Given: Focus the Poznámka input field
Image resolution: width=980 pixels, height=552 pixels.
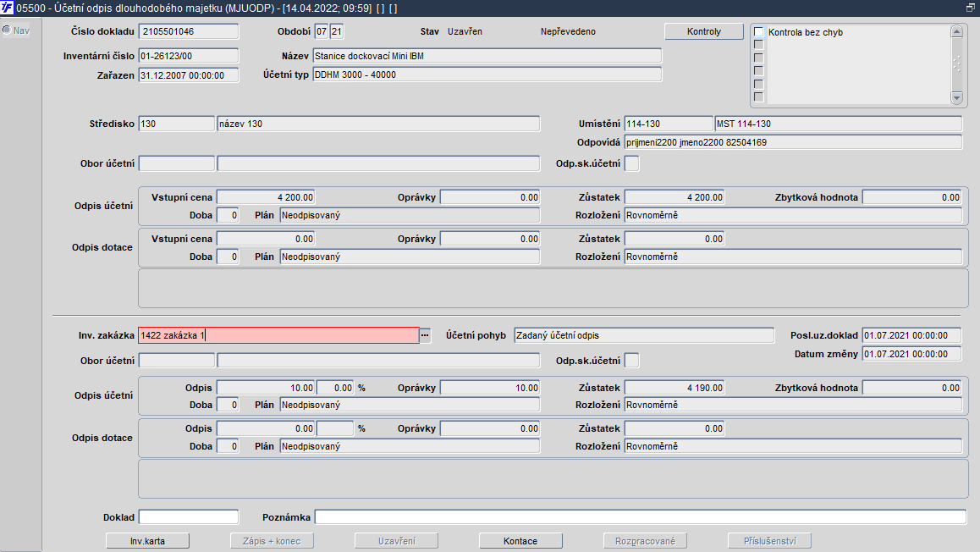Looking at the screenshot, I should [641, 517].
